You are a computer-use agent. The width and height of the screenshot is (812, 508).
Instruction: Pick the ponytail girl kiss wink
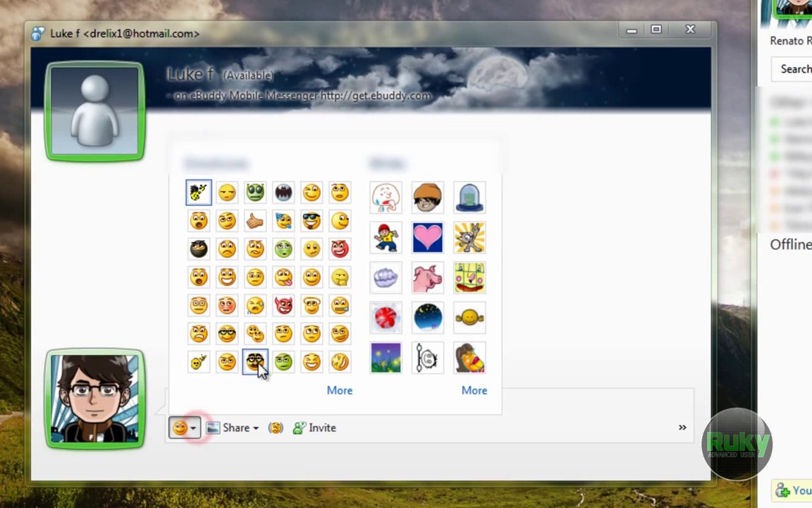pos(469,358)
